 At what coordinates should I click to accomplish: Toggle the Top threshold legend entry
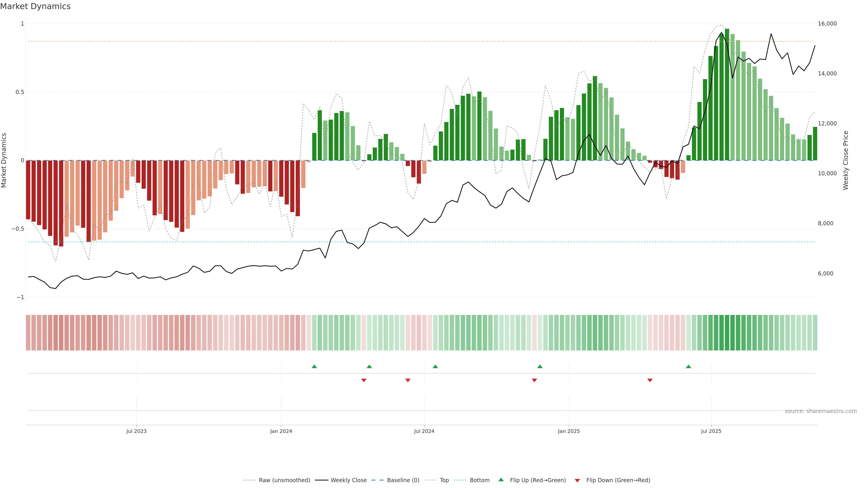(444, 480)
